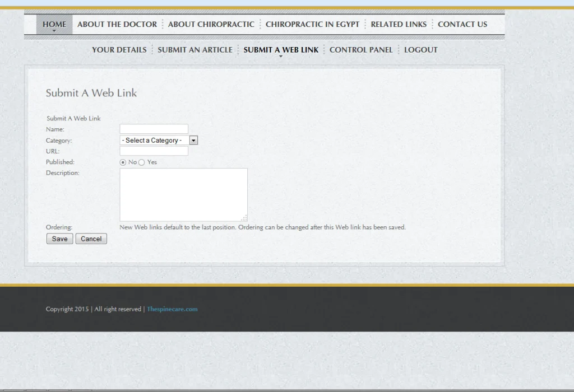Click the 'New Web links default' ordering note
574x392 pixels.
[262, 227]
